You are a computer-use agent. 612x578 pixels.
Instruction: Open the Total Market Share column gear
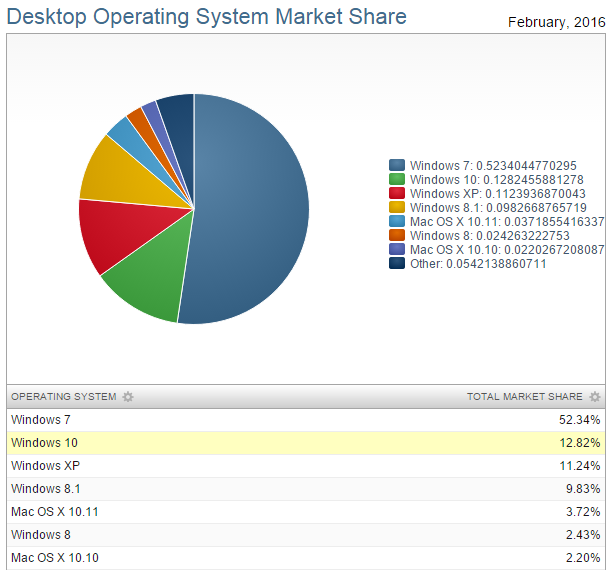point(595,397)
